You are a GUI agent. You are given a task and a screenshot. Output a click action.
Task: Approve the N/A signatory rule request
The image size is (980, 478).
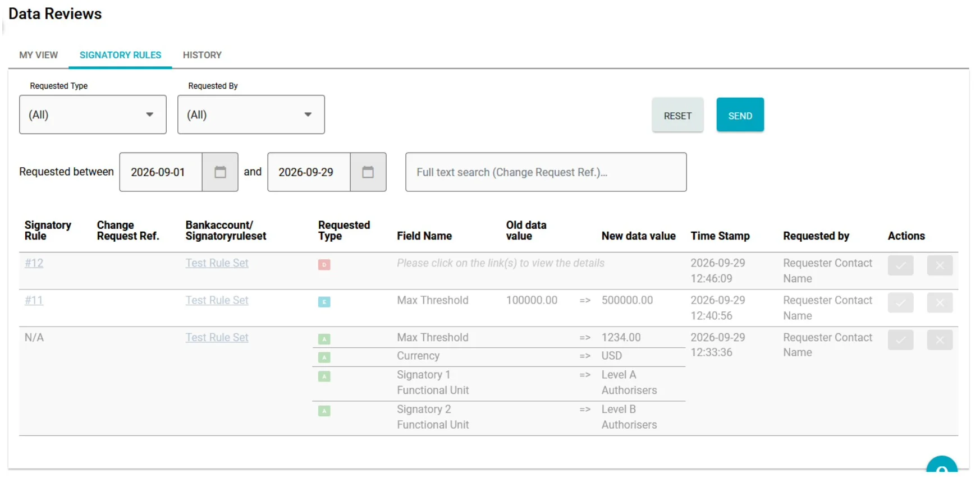(900, 340)
